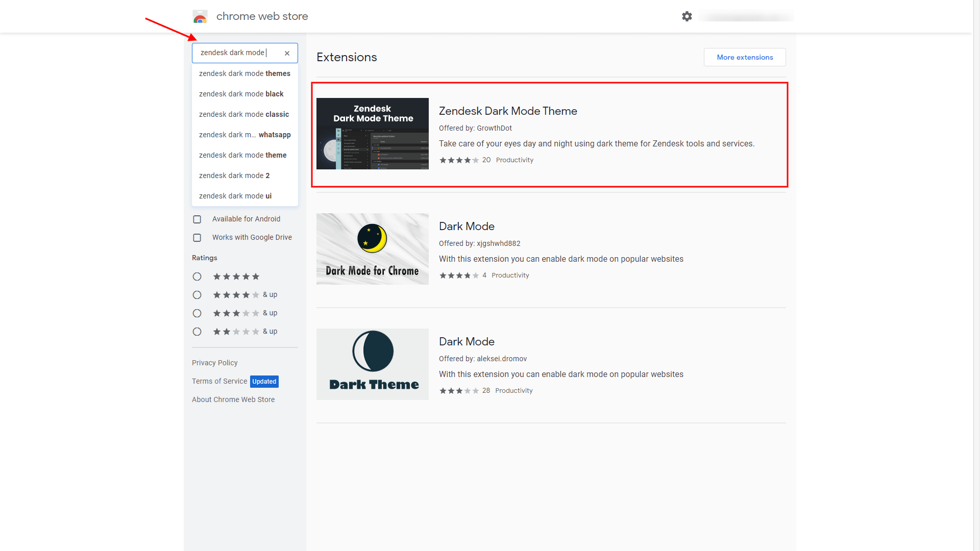Open the Zendesk Dark Mode Theme thumbnail
This screenshot has height=551, width=980.
click(x=373, y=134)
